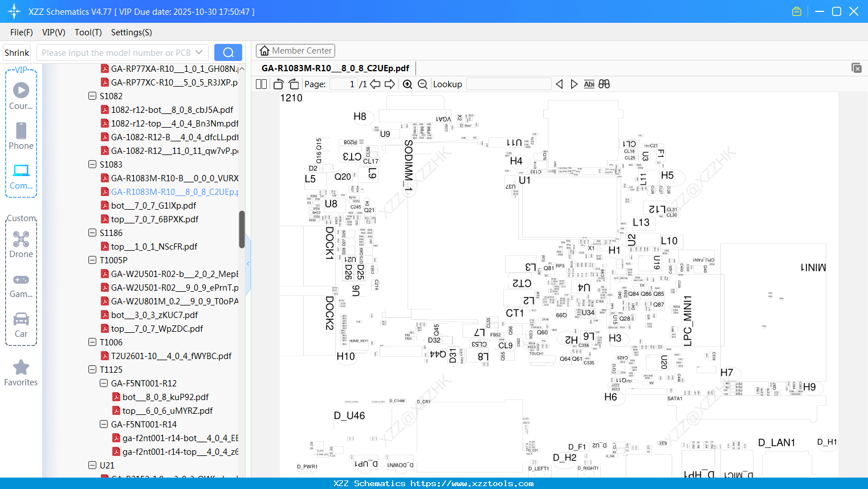
Task: Toggle the Abi match-case lookup option
Action: (589, 84)
